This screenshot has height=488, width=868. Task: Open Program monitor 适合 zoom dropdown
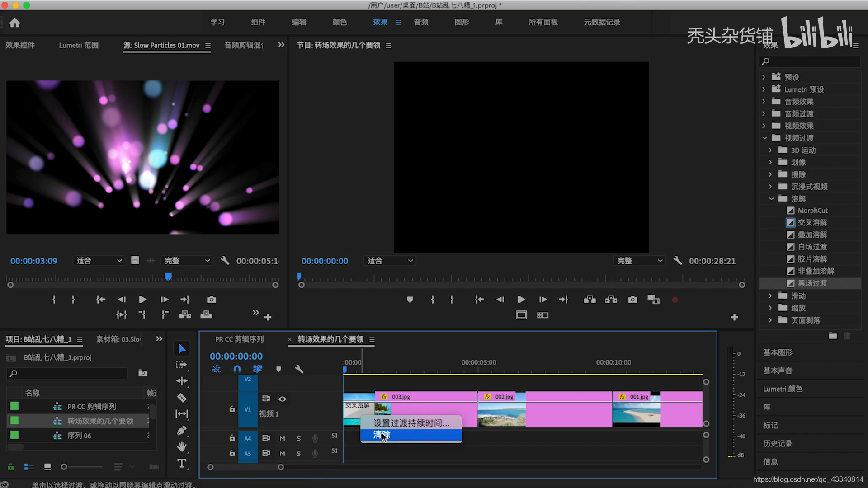(390, 261)
